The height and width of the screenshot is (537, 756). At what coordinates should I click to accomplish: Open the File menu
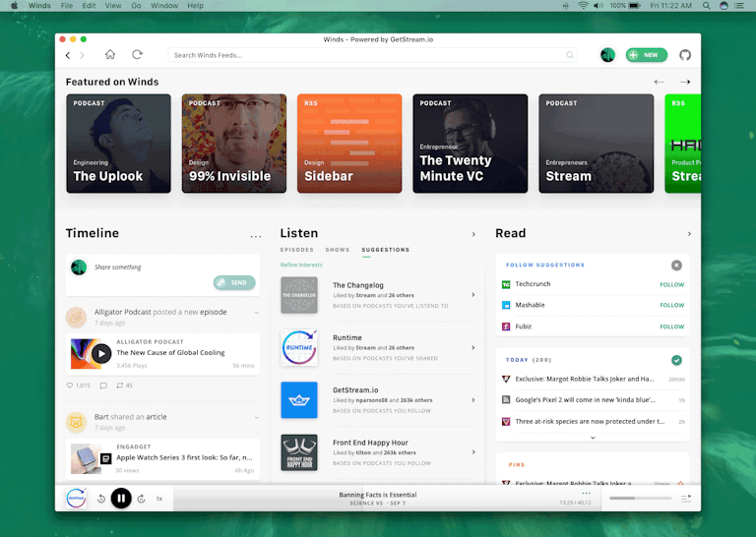(67, 6)
